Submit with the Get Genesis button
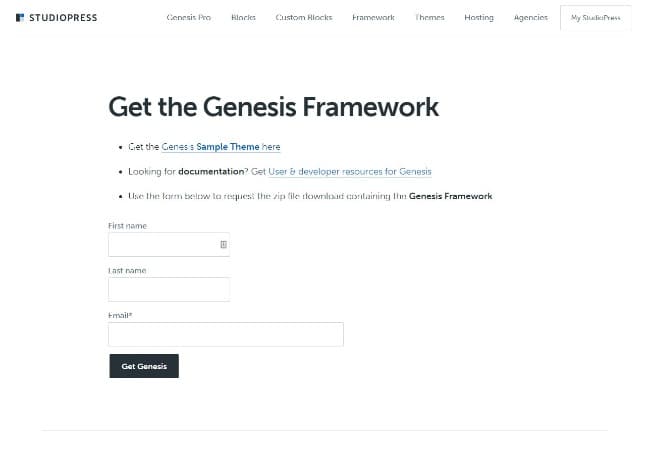Screen dimensions: 650x468 (144, 366)
